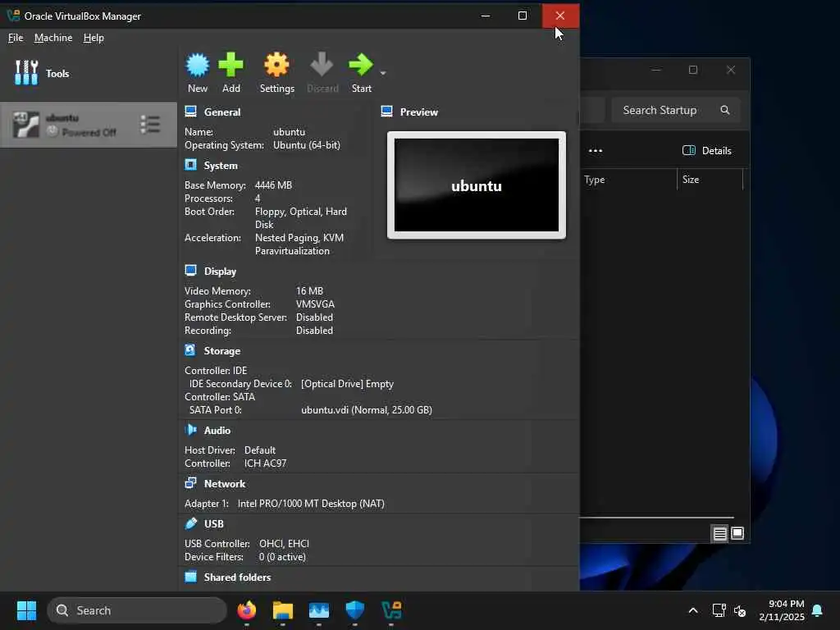Click the Shared folders section icon
Viewport: 840px width, 630px height.
190,577
